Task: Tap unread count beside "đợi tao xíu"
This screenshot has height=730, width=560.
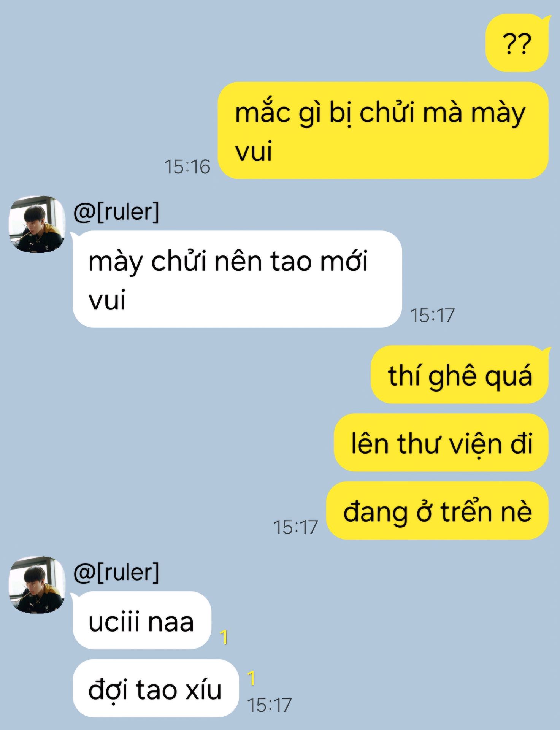Action: tap(251, 678)
